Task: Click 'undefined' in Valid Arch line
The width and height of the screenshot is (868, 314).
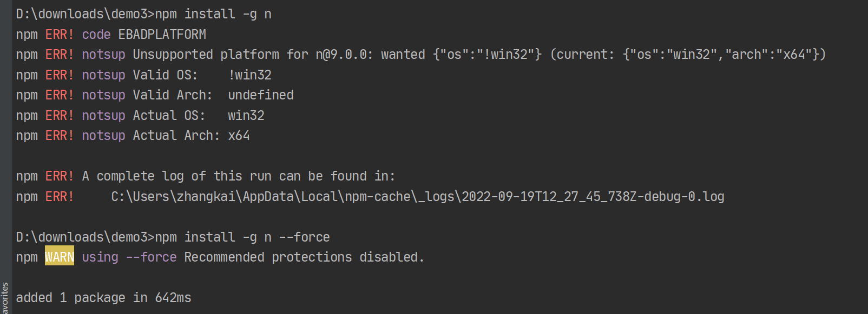Action: tap(261, 95)
